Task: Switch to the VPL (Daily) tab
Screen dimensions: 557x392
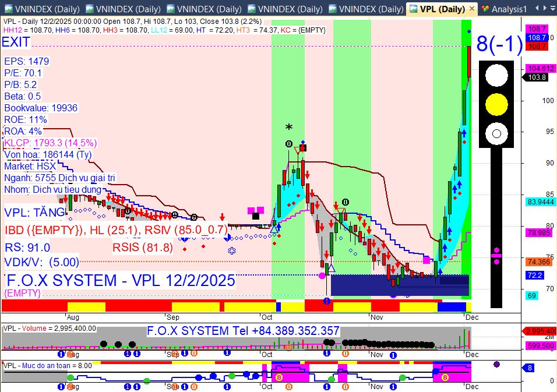Action: coord(442,9)
